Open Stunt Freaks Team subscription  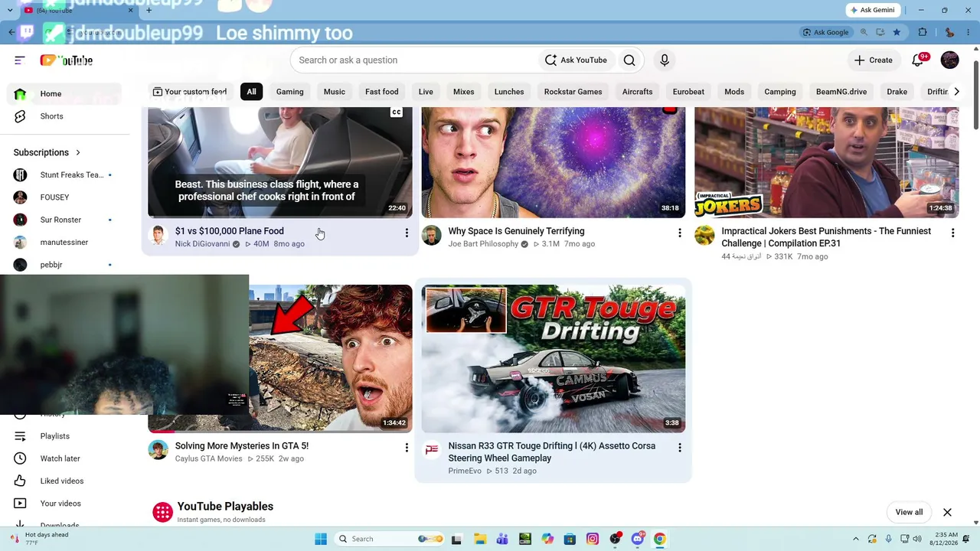(x=65, y=175)
